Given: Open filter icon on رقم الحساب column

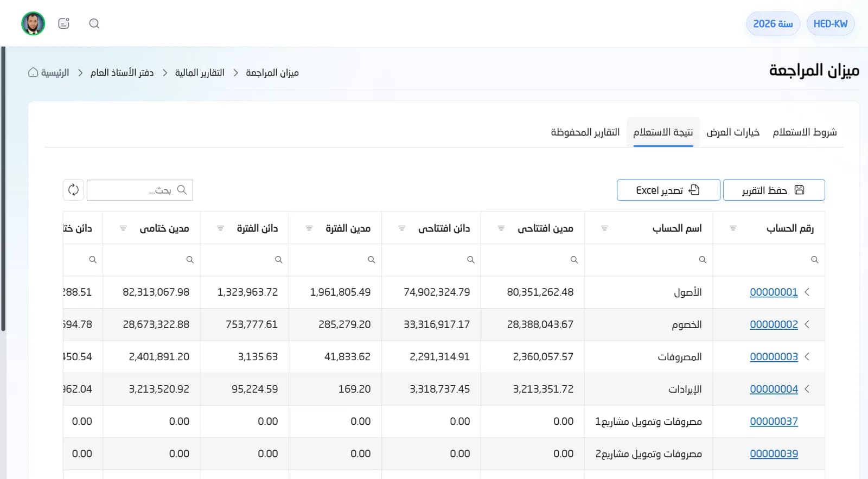Looking at the screenshot, I should point(733,228).
